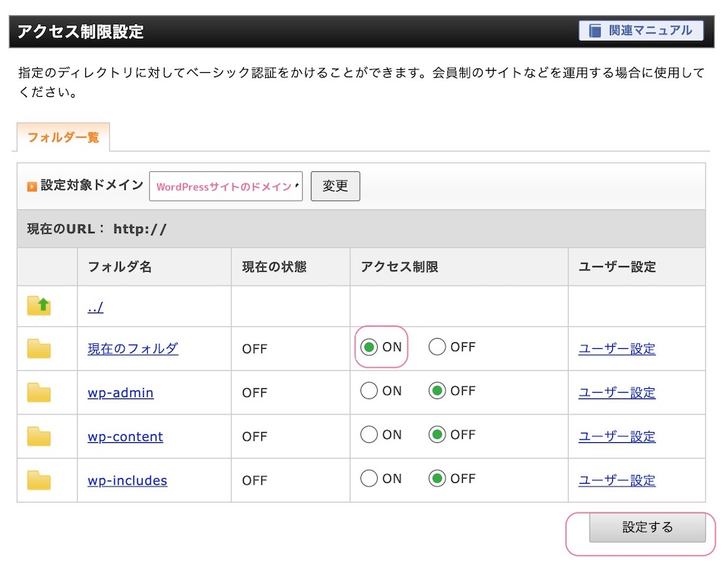The width and height of the screenshot is (728, 566).
Task: Select ON radio for wp-content
Action: pyautogui.click(x=369, y=434)
